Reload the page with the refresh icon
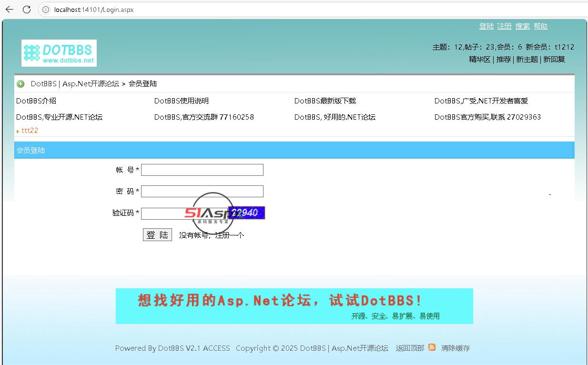588x365 pixels. tap(27, 10)
